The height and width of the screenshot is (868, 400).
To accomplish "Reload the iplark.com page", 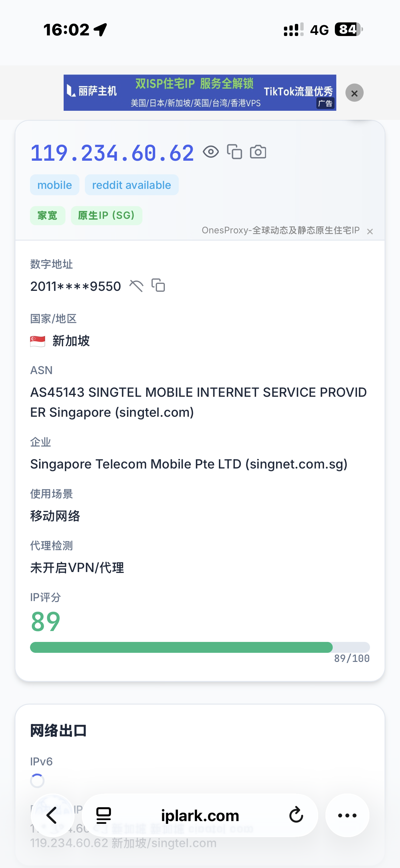I will [x=296, y=815].
